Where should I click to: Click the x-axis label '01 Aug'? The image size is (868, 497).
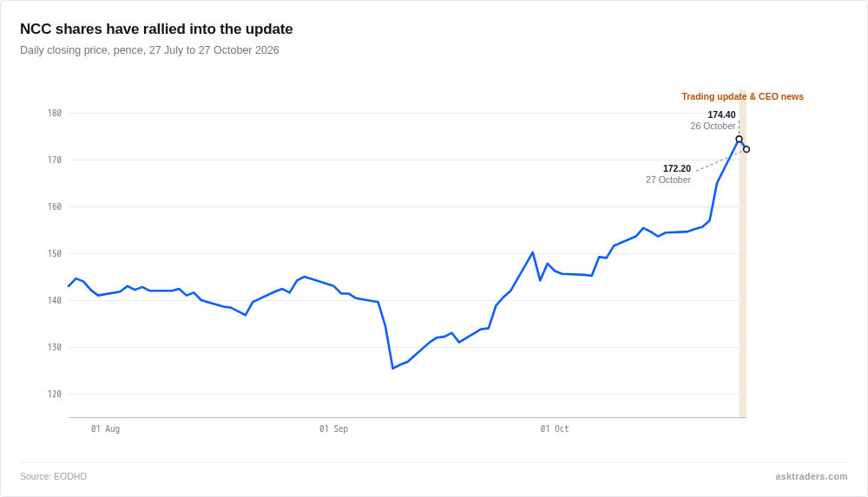[x=105, y=428]
